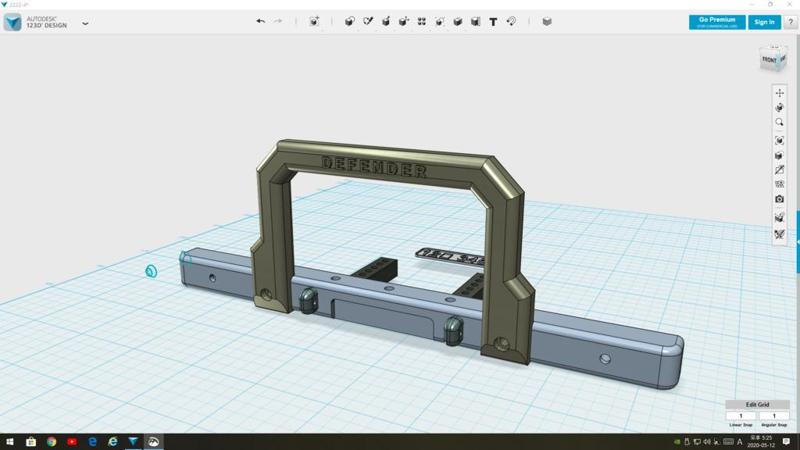Viewport: 800px width, 450px height.
Task: Toggle solids and meshes visibility
Action: coord(780,218)
